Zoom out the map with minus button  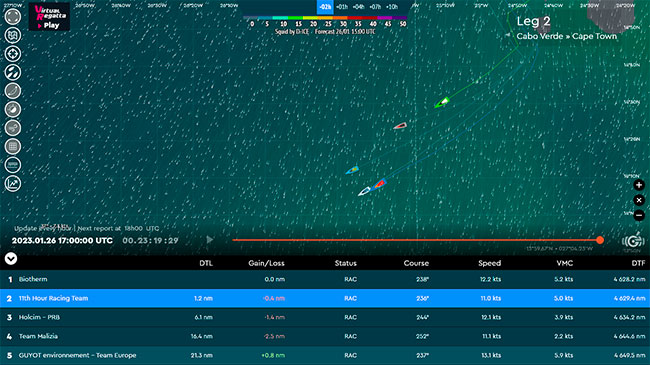click(639, 215)
